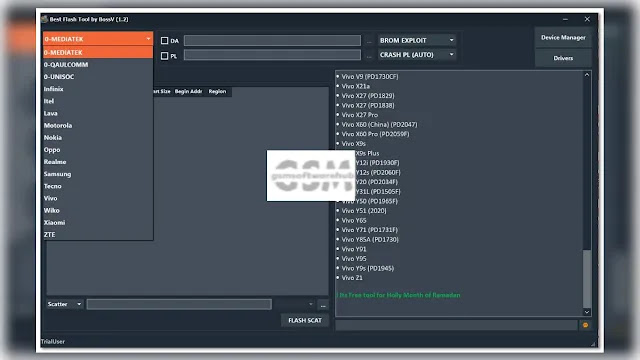Click the DA file path field

(272, 40)
